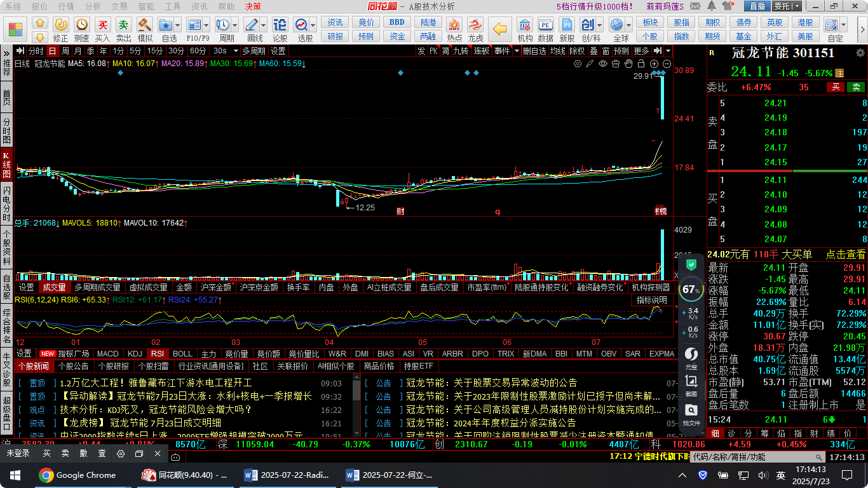Open the 测速 speed test clock icon
The width and height of the screenshot is (868, 488).
click(82, 25)
